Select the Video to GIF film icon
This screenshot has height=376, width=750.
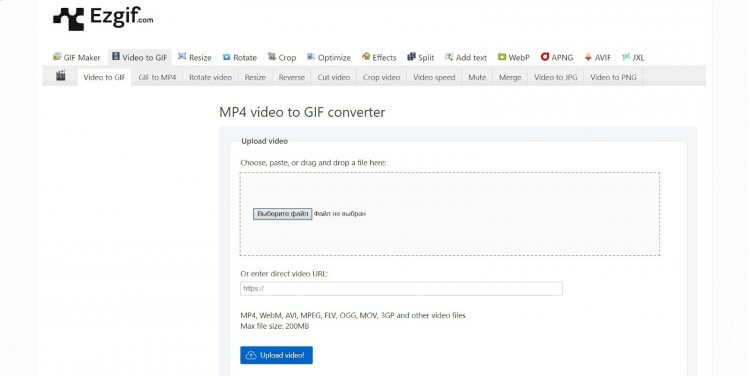click(116, 56)
